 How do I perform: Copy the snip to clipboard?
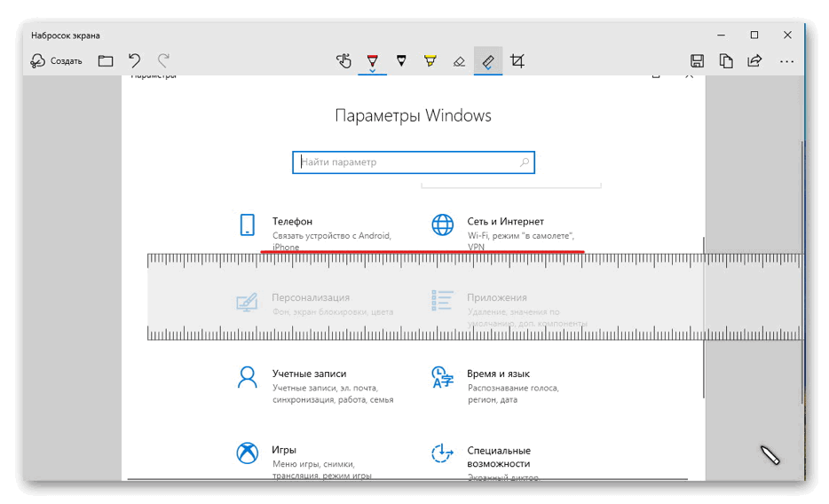click(726, 60)
